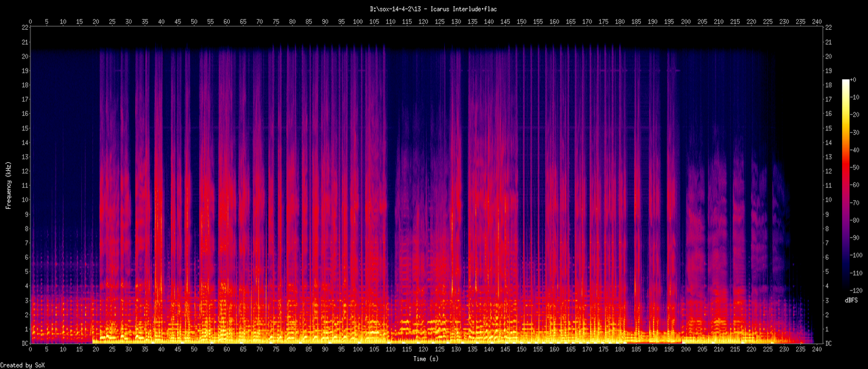Click '135' on the top time axis

point(473,21)
